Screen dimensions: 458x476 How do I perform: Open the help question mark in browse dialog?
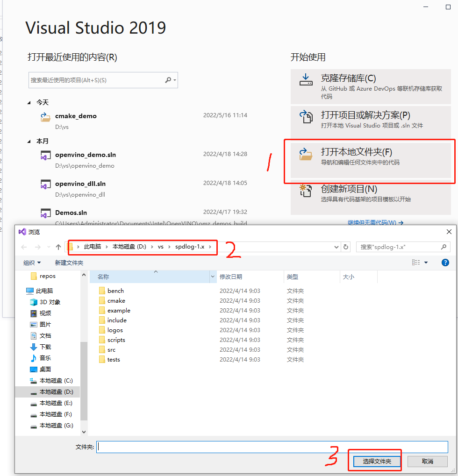(x=445, y=263)
